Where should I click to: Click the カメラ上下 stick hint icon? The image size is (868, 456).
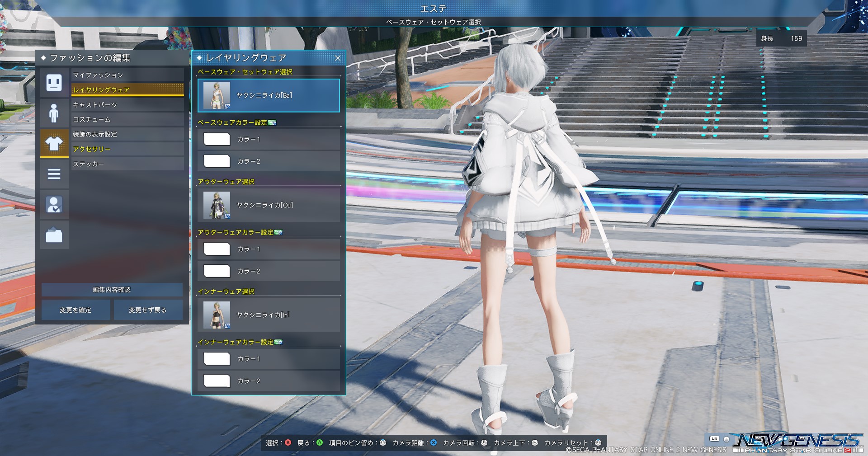(535, 443)
